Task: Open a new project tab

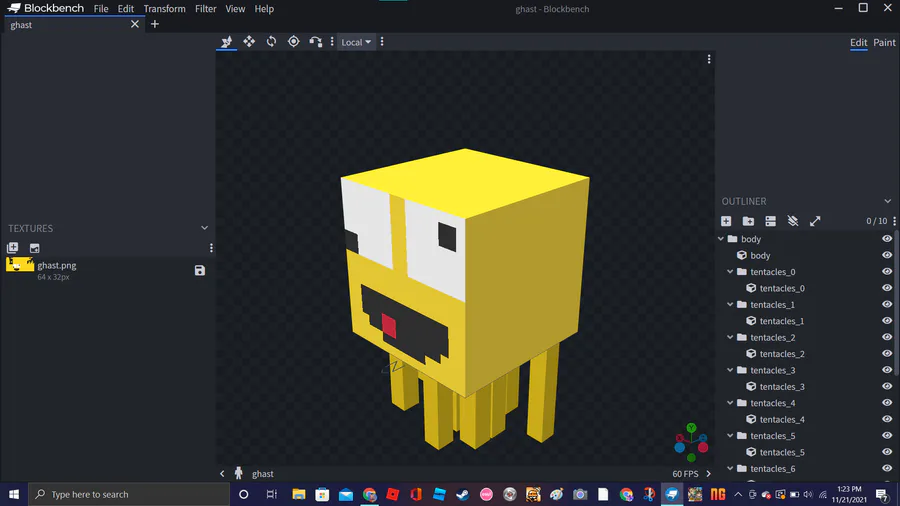Action: point(155,24)
